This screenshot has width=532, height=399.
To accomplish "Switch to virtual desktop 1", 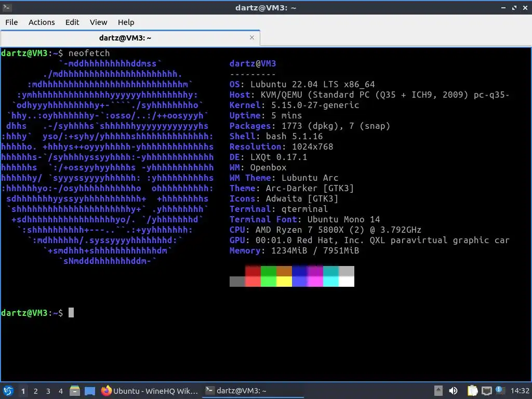I will [x=23, y=391].
